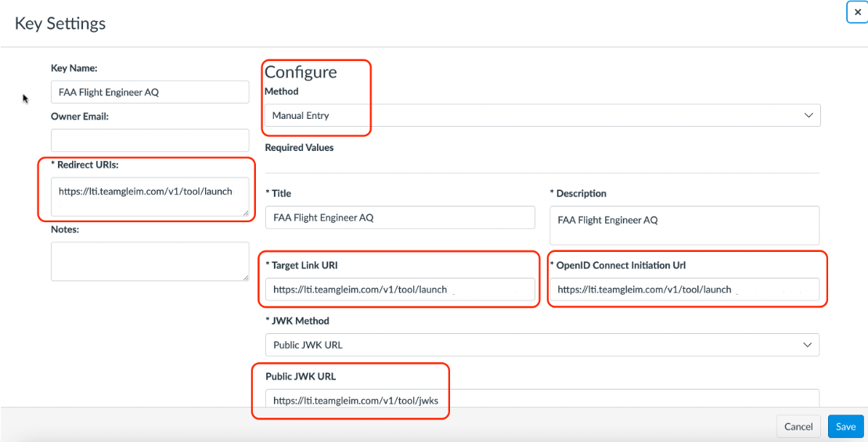Screen dimensions: 868x442
Task: Click the Public JWK URL input
Action: [x=542, y=400]
